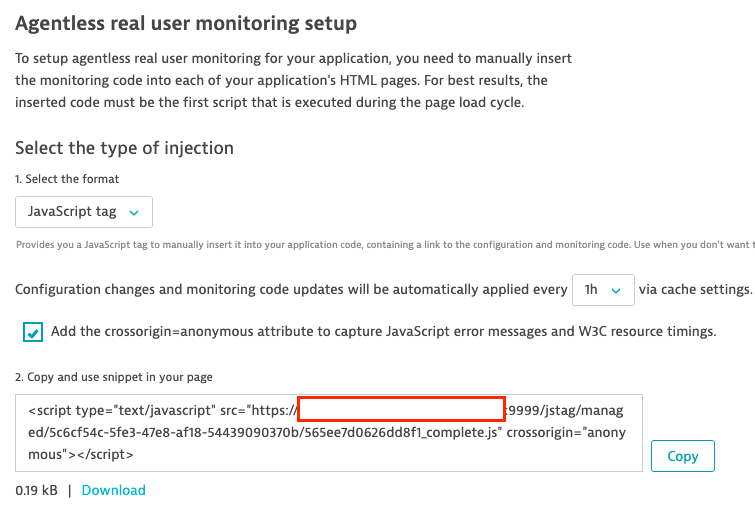Click the '2. Copy and use snippet' label
This screenshot has width=755, height=530.
(113, 377)
